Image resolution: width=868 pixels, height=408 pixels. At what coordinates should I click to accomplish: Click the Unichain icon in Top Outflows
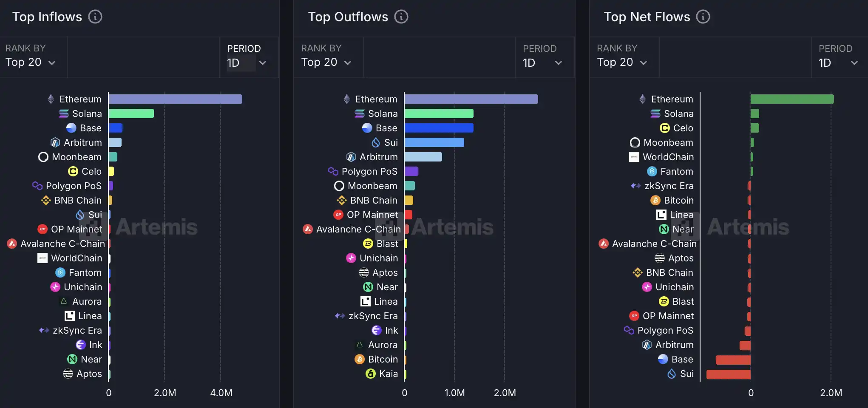click(351, 258)
